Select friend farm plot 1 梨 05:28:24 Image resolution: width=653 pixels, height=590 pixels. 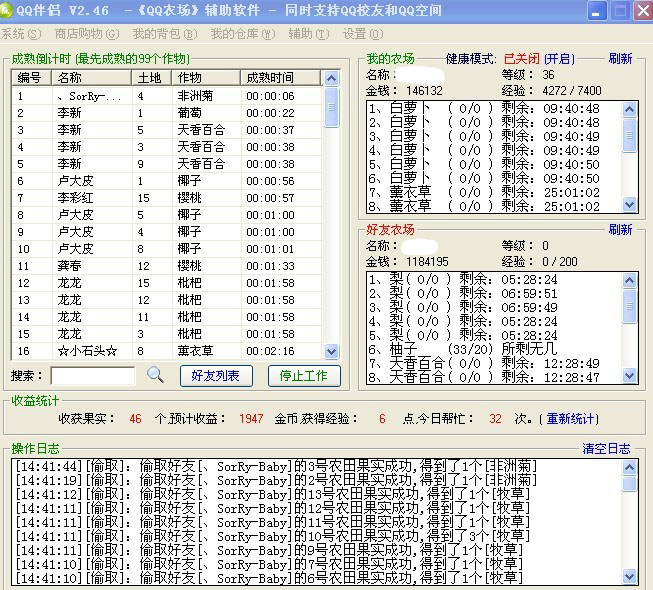pos(495,279)
